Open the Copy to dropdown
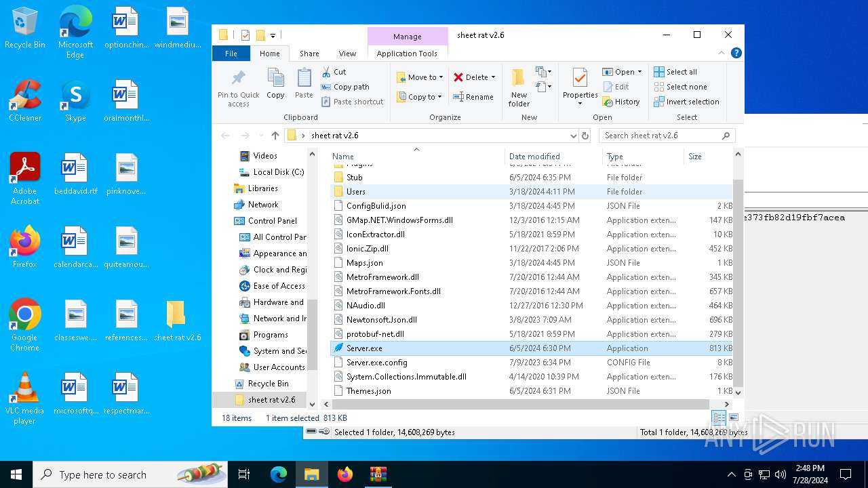Viewport: 868px width, 488px height. [419, 97]
